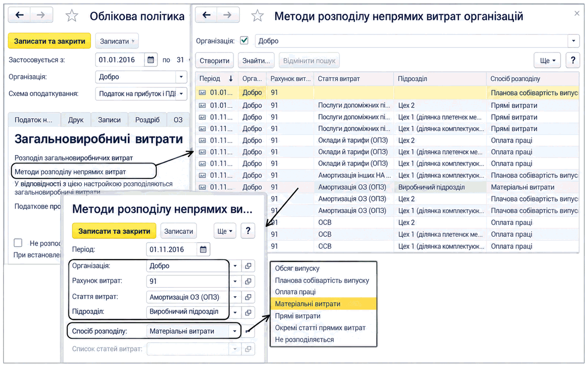The image size is (588, 367).
Task: Sort by Період column arrow
Action: click(x=231, y=79)
